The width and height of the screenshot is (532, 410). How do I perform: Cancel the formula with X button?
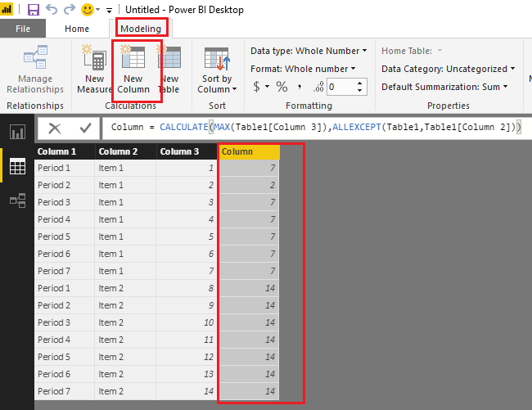tap(55, 128)
